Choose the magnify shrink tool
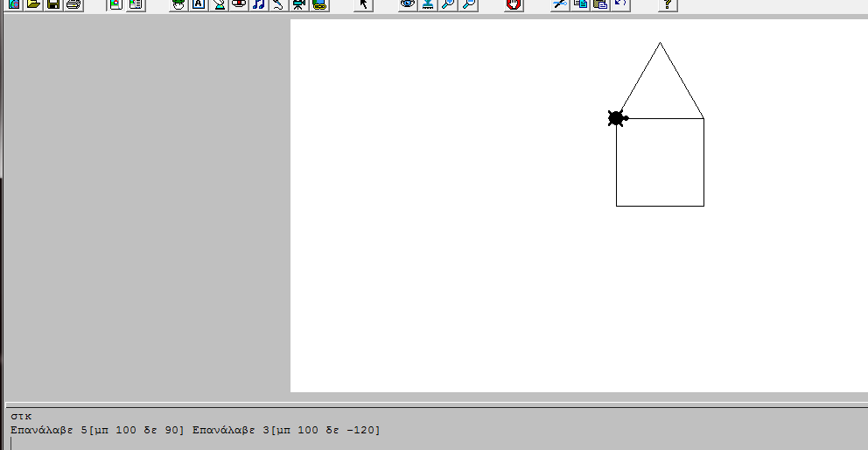Screen dimensions: 868x450 point(468,4)
